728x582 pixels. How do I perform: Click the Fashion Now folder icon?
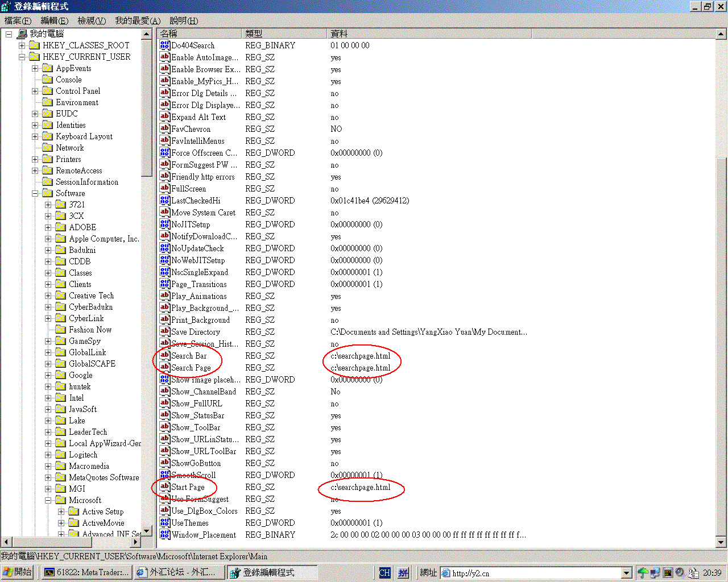pos(61,330)
